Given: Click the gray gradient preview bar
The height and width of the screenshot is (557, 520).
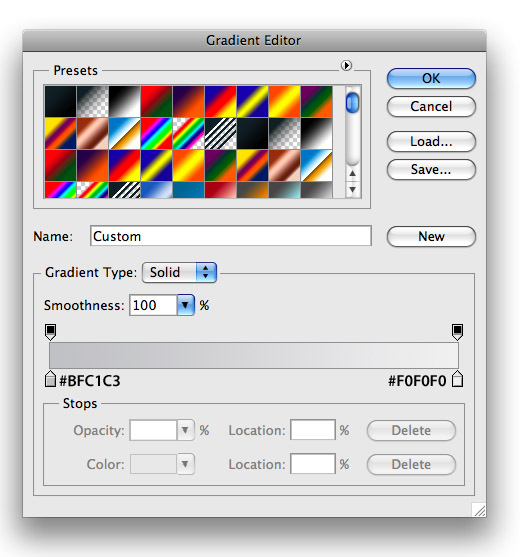Looking at the screenshot, I should coord(254,355).
